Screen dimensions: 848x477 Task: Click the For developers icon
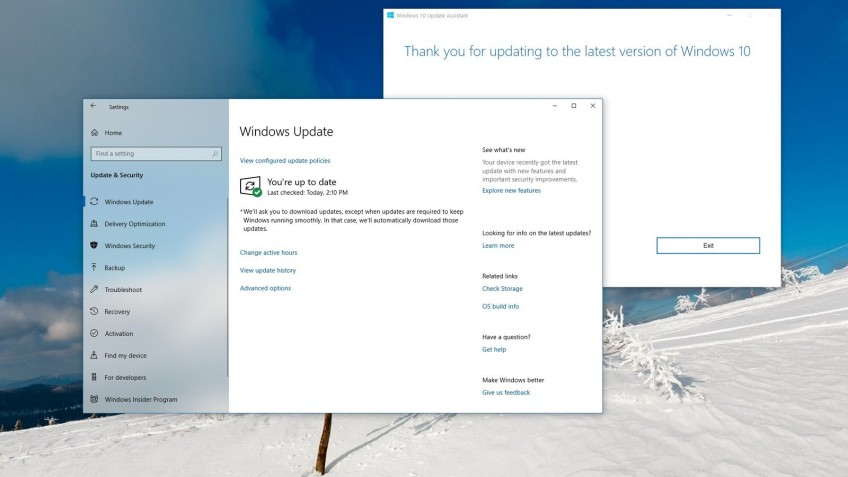click(94, 377)
